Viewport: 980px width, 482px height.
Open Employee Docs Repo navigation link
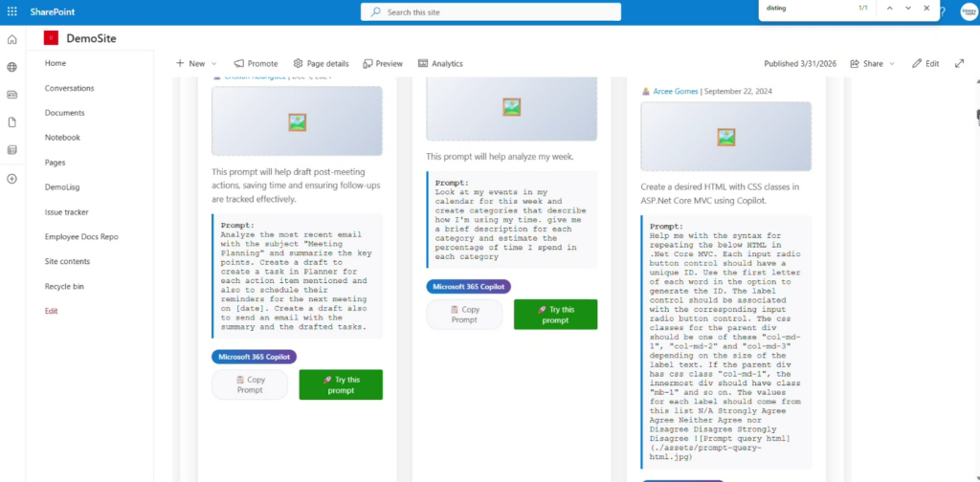pos(81,237)
